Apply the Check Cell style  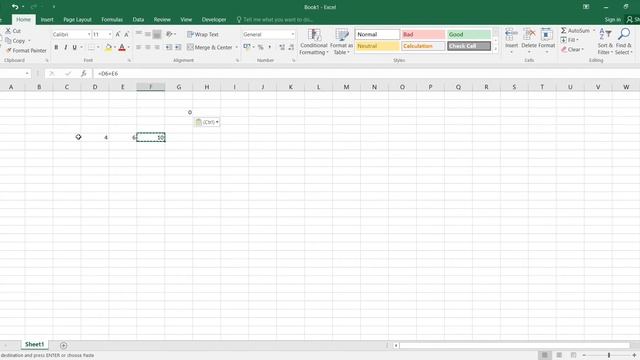pyautogui.click(x=469, y=46)
